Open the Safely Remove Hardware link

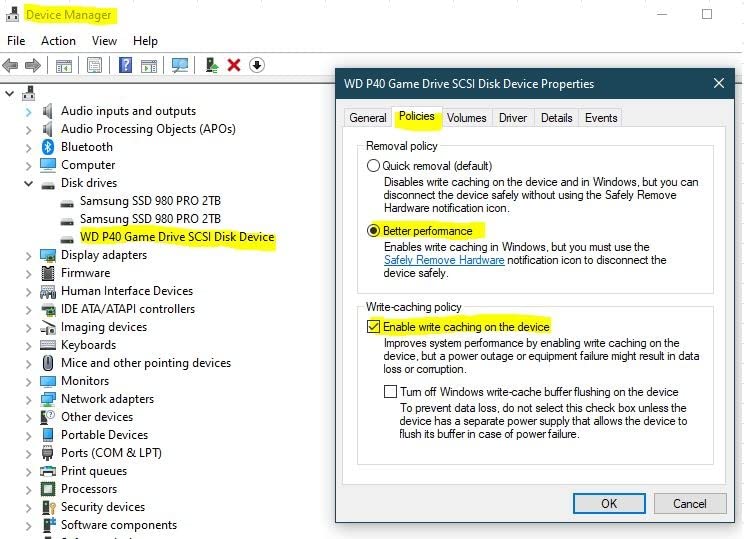tap(444, 260)
